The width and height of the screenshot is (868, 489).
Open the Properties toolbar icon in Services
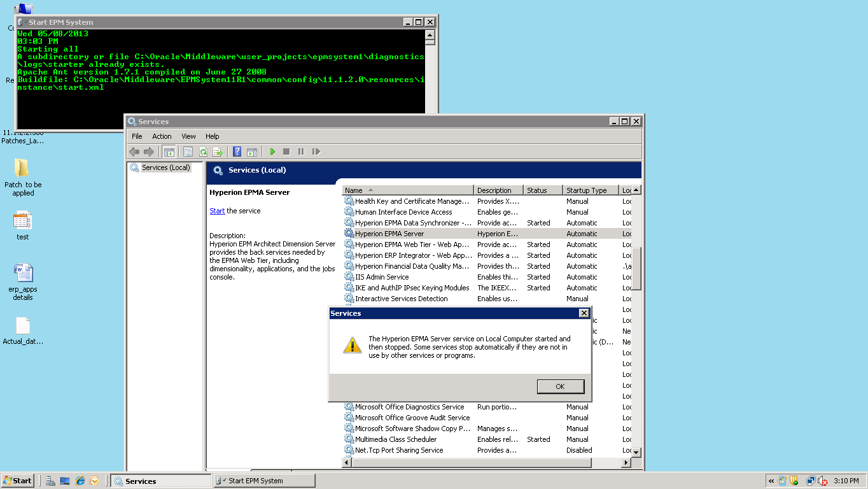point(188,152)
